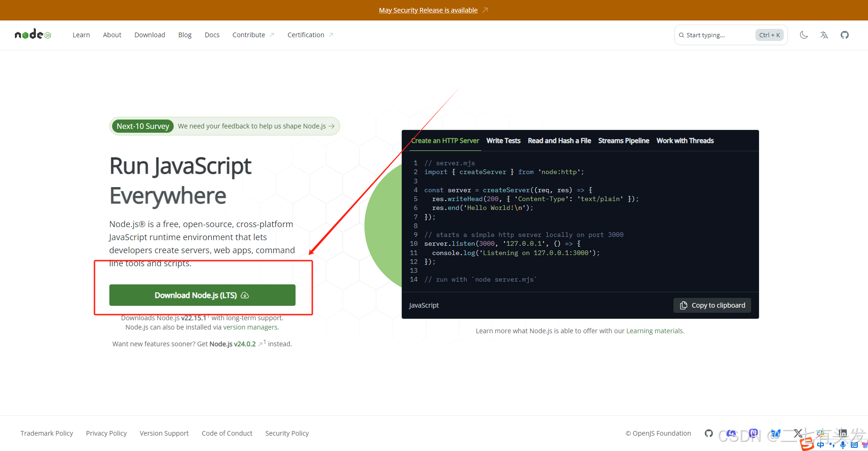Open the About menu item
Screen dimensions: 868x451
click(112, 35)
